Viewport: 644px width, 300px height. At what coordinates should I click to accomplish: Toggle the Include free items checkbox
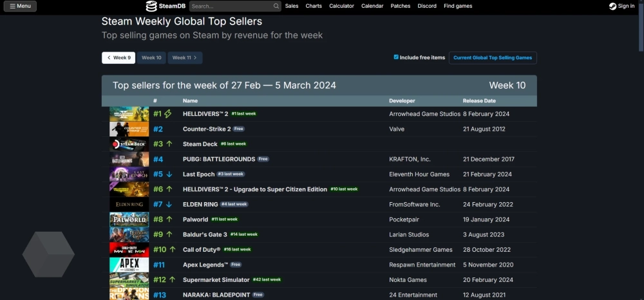coord(396,57)
